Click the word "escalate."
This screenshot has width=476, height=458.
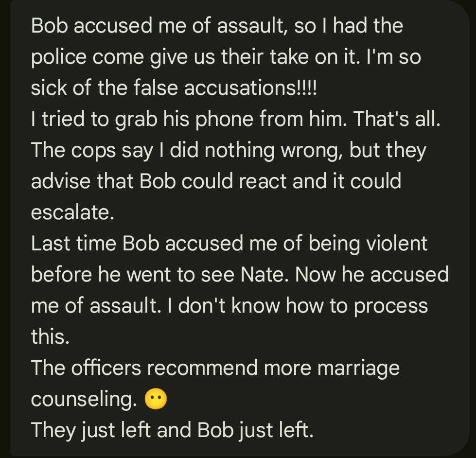click(x=72, y=212)
